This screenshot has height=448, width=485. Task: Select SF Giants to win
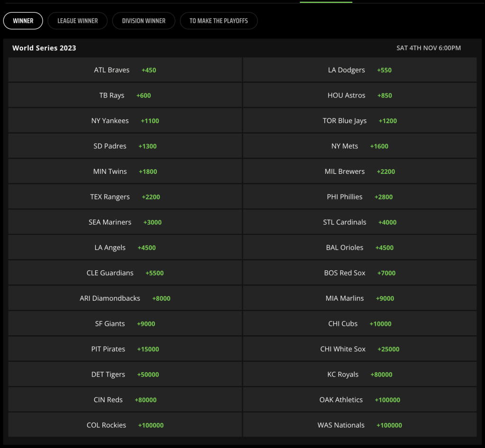click(x=125, y=323)
